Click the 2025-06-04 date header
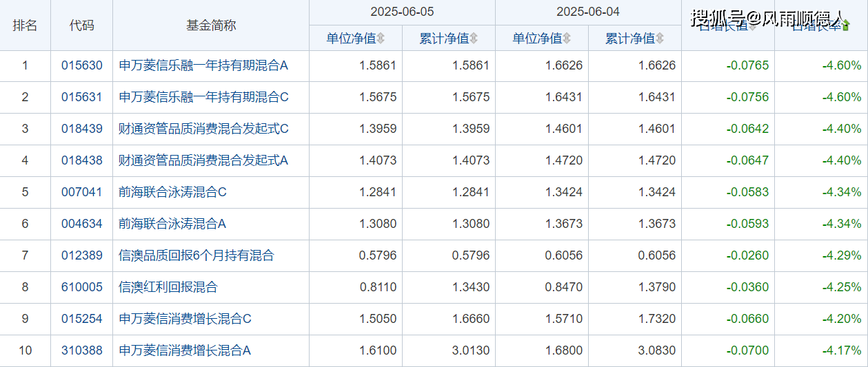The image size is (868, 367). click(x=589, y=12)
